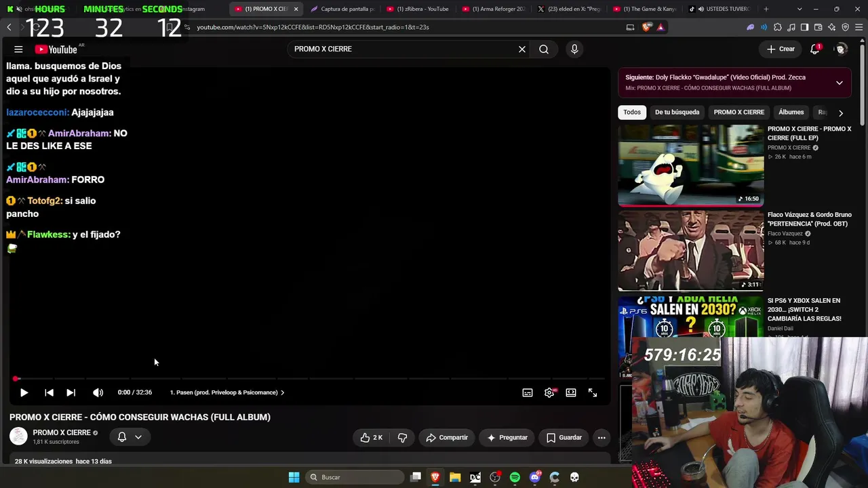Open the Windows Start menu
Viewport: 868px width, 488px height.
pos(294,477)
